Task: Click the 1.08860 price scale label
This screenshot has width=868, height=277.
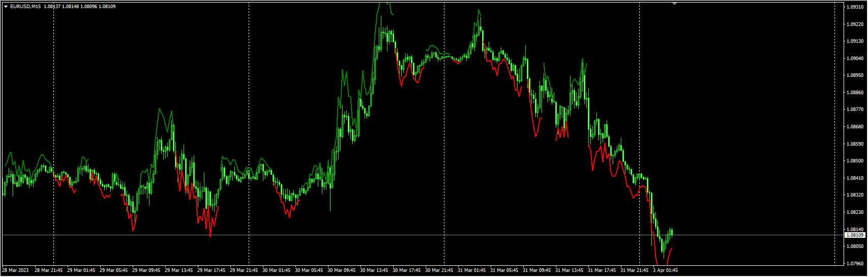Action: point(856,93)
